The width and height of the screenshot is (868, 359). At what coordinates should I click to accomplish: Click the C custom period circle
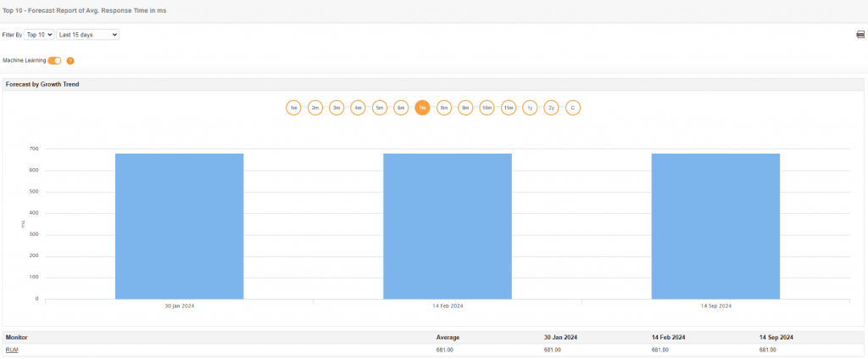(573, 108)
